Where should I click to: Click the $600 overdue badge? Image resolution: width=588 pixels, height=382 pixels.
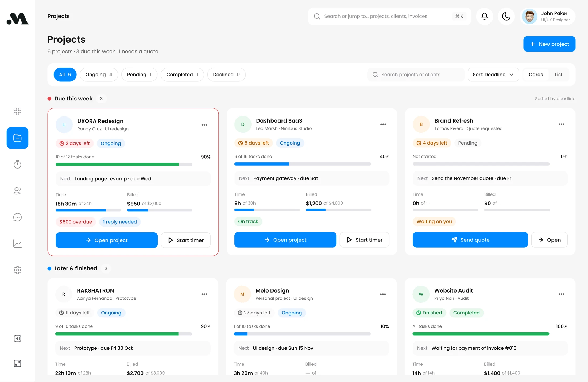76,222
